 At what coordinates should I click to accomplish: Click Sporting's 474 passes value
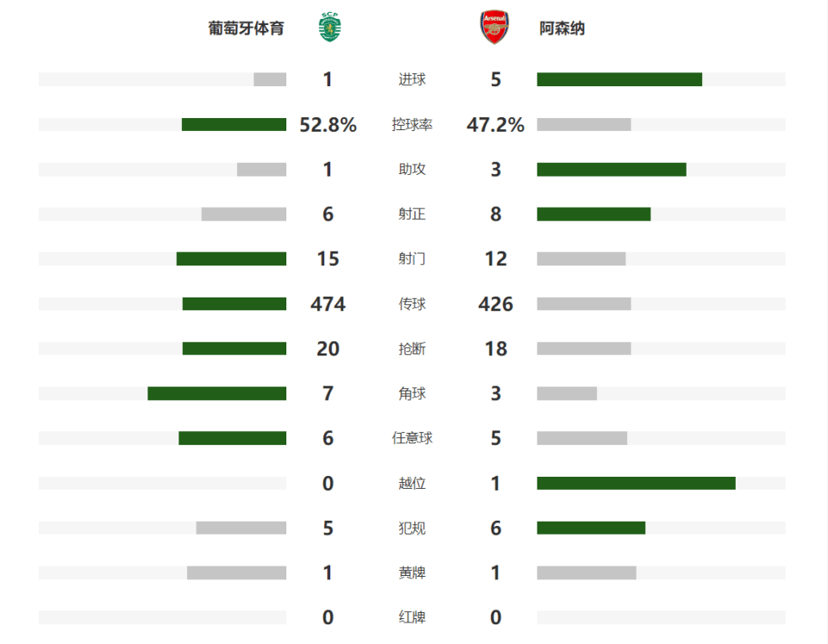328,304
